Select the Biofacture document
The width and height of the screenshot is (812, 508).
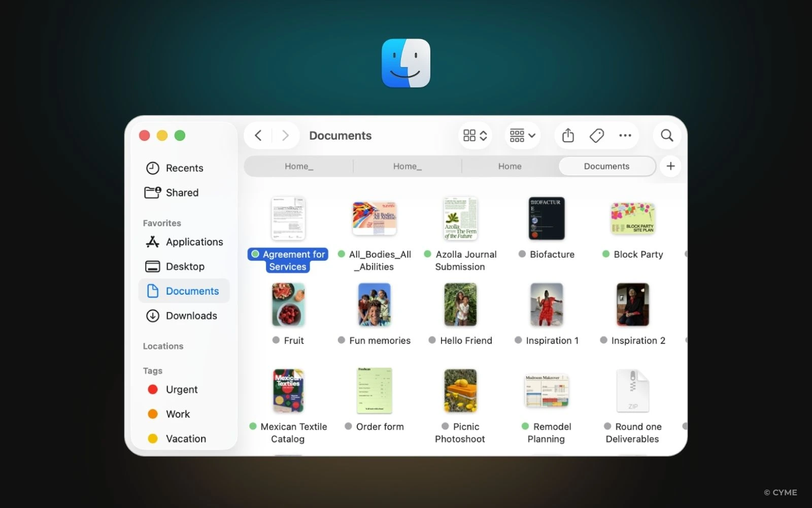[546, 218]
